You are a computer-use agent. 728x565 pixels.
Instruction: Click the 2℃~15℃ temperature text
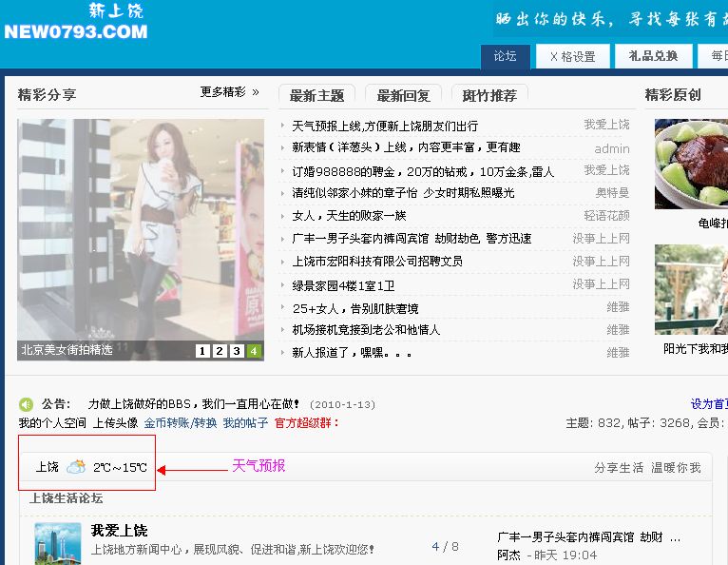point(121,467)
